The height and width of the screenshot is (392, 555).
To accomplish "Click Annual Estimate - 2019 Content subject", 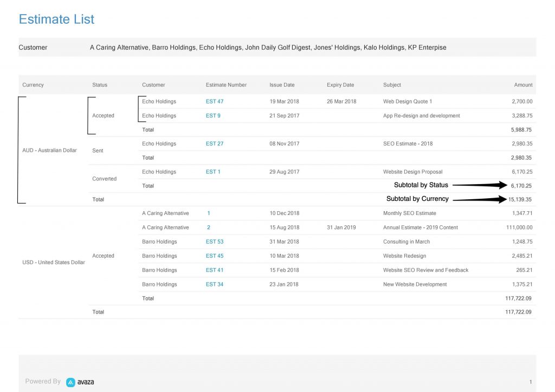I will click(x=421, y=227).
